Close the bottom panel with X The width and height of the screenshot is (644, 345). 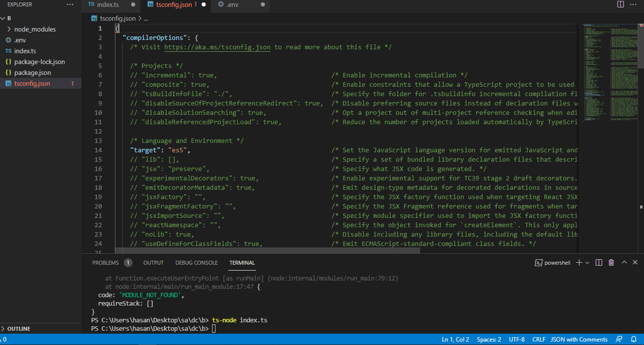(635, 263)
